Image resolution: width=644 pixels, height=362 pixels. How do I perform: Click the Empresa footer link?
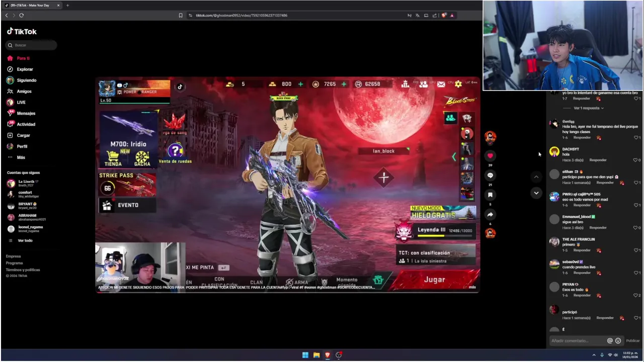pos(14,256)
